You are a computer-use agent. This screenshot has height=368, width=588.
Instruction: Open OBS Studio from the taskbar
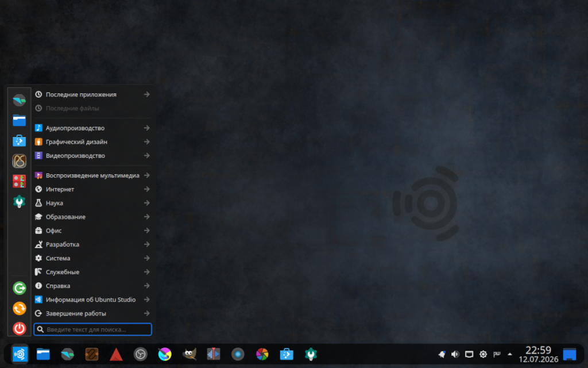coord(141,354)
